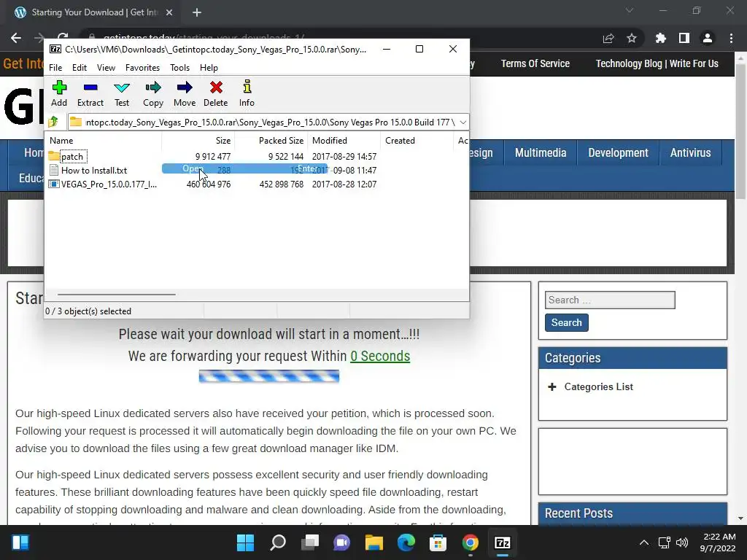Click the 7-Zip taskbar icon
Image resolution: width=747 pixels, height=560 pixels.
502,542
